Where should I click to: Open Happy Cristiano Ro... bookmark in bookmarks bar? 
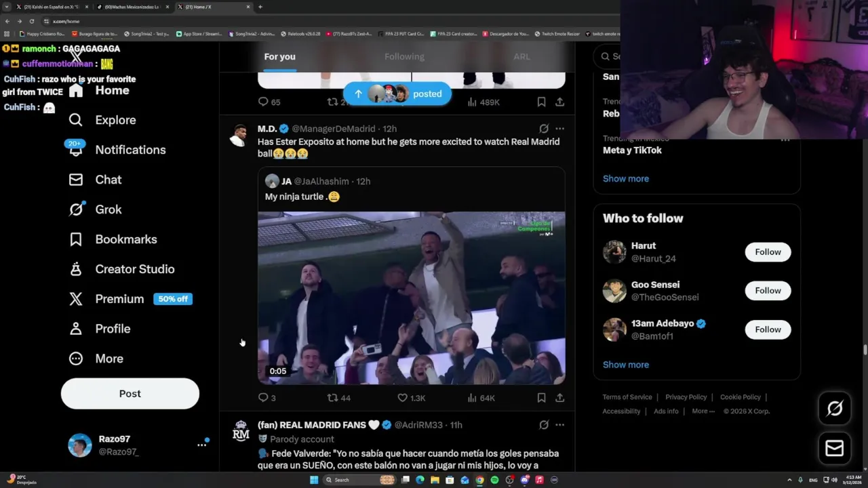[42, 33]
